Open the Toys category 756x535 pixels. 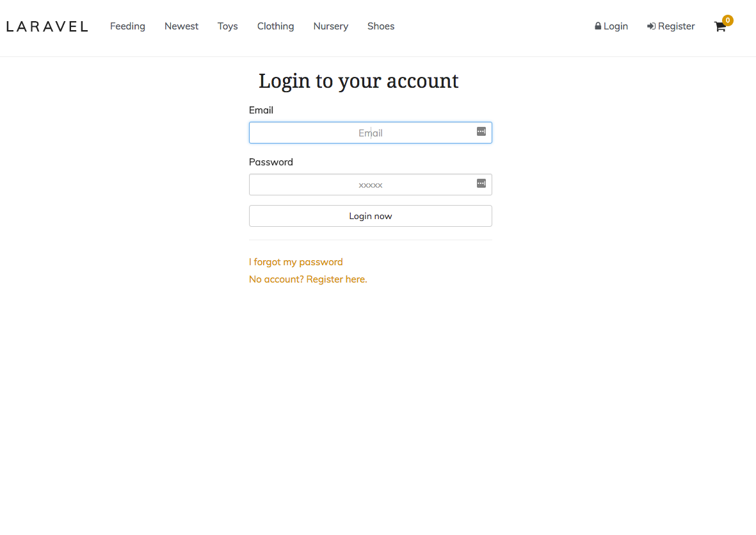pyautogui.click(x=227, y=26)
